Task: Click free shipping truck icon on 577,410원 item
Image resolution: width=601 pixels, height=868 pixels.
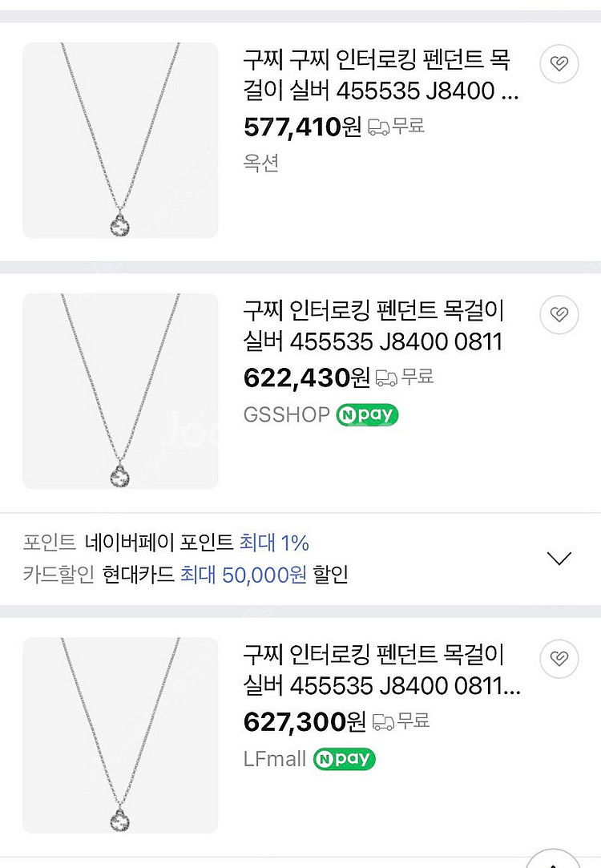Action: 379,127
